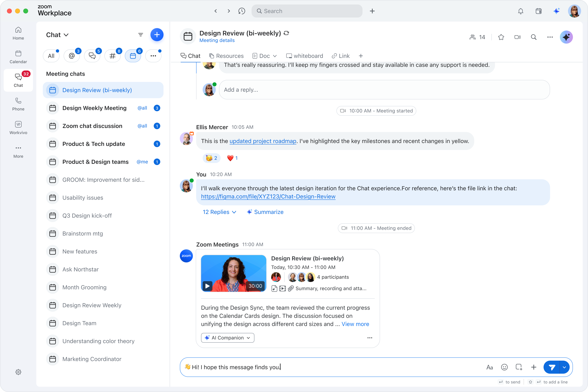This screenshot has width=588, height=392.
Task: Play the 30:00 meeting recording thumbnail
Action: (x=207, y=286)
